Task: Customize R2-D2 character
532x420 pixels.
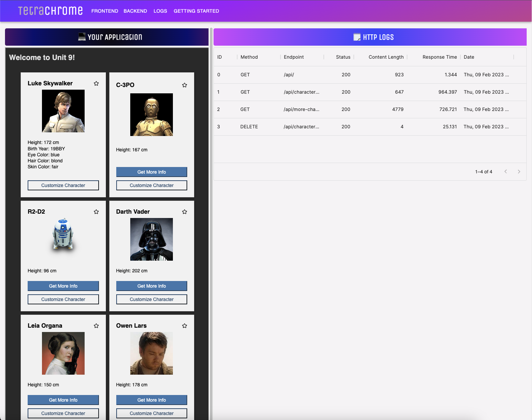Action: click(63, 299)
